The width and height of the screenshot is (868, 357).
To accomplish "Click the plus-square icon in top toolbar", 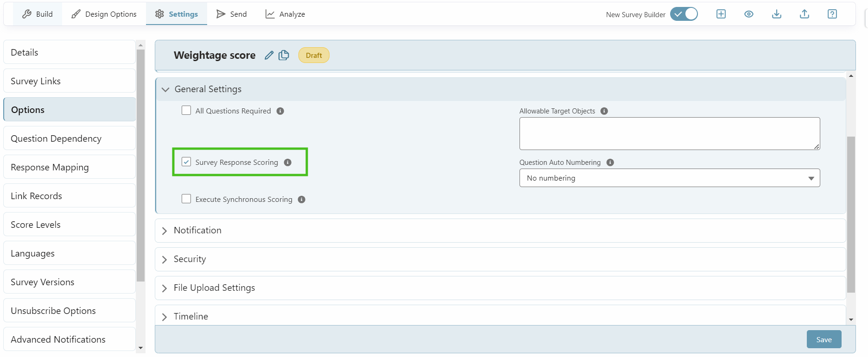I will point(721,14).
